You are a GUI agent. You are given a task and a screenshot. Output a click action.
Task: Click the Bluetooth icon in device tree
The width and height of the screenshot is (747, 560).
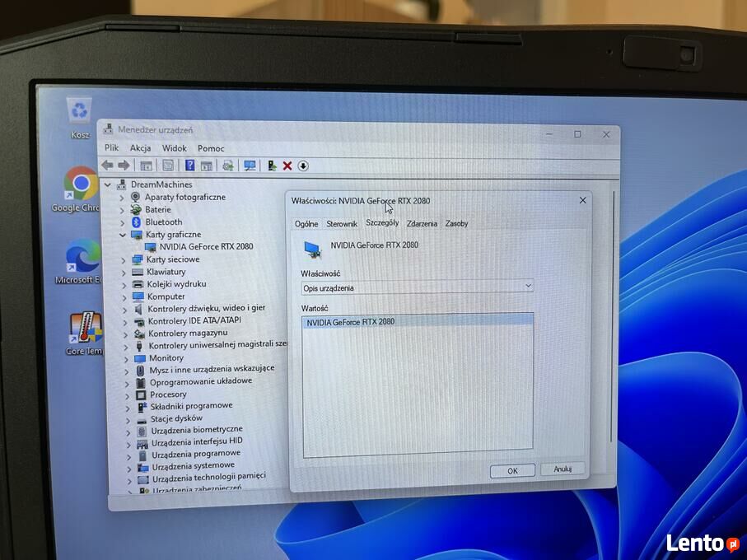pyautogui.click(x=136, y=222)
